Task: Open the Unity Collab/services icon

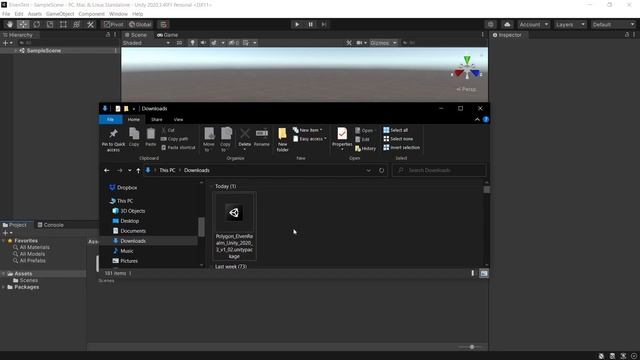Action: click(491, 24)
